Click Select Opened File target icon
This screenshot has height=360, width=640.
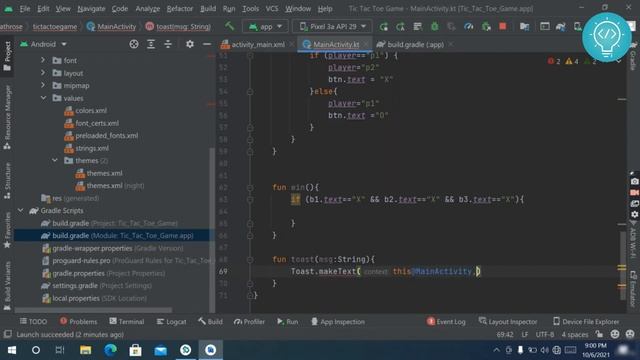pos(134,44)
